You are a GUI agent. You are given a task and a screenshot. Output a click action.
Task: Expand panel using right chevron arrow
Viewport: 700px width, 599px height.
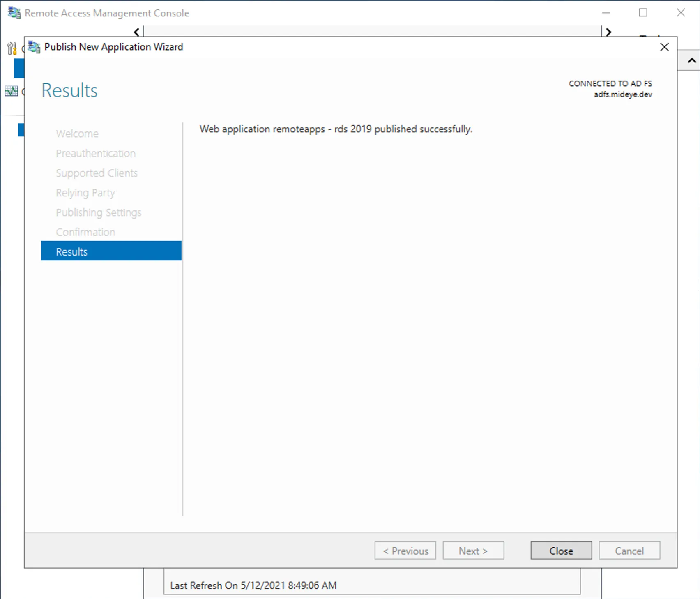pyautogui.click(x=608, y=32)
